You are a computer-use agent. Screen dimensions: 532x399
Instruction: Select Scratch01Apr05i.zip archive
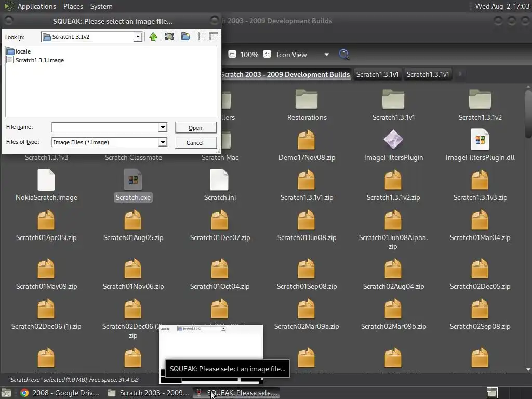pos(46,225)
